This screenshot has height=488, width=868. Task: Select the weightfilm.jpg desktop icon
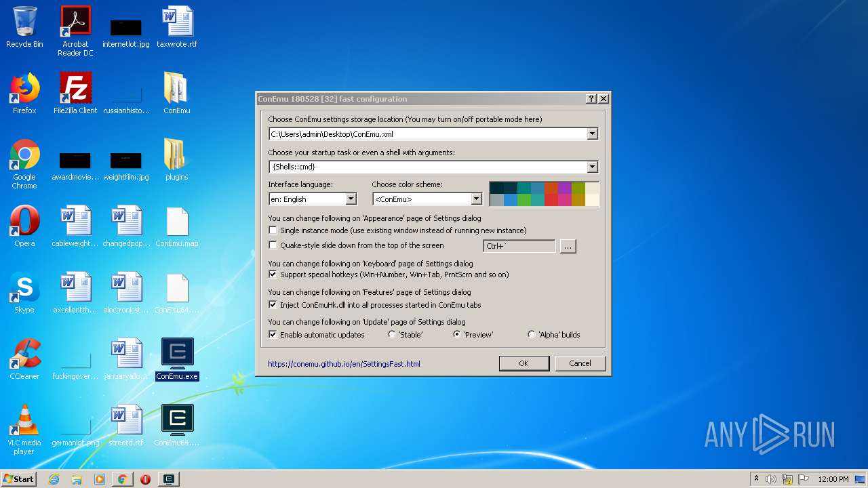126,167
